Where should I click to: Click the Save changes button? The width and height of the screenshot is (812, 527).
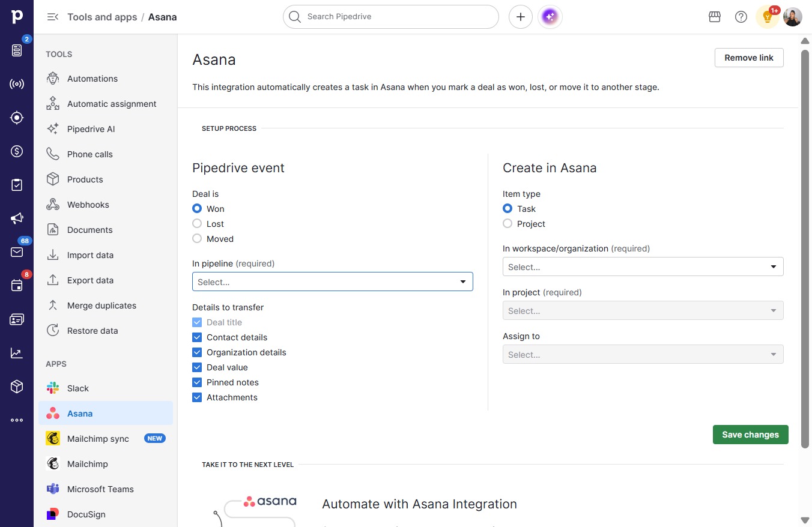750,435
